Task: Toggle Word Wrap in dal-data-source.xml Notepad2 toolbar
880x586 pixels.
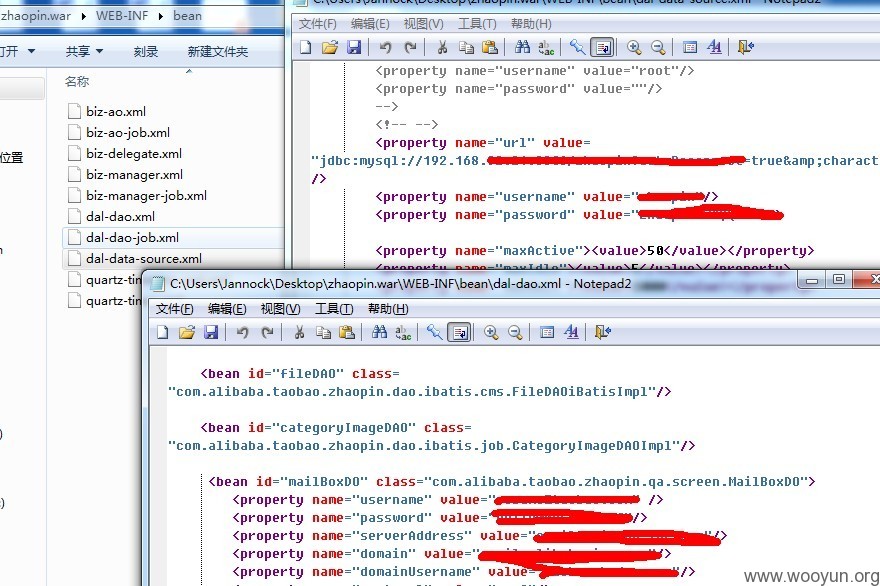Action: tap(603, 48)
